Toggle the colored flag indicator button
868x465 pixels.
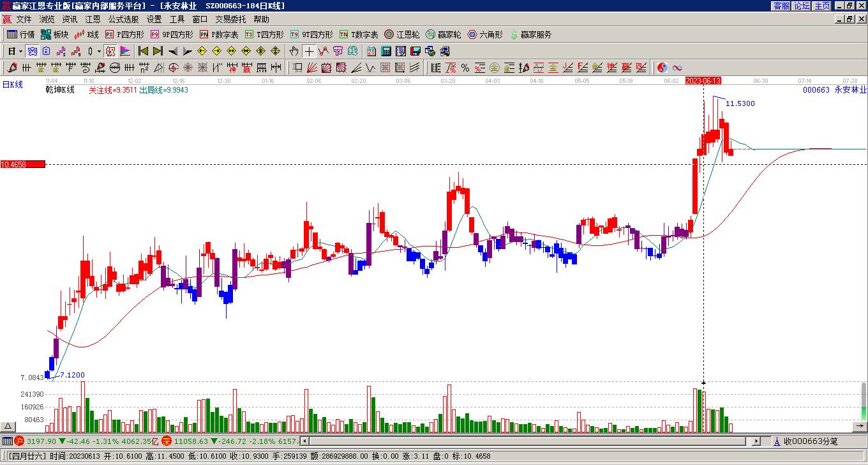pyautogui.click(x=125, y=51)
